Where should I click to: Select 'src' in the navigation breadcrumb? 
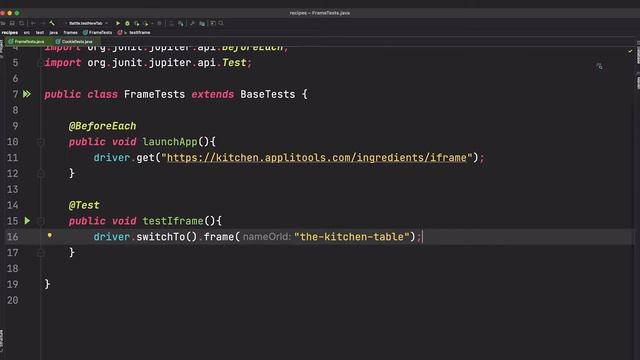pyautogui.click(x=27, y=32)
